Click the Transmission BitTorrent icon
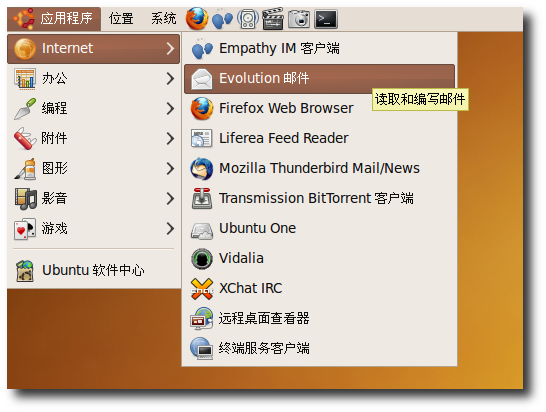Screen dimensions: 546x412 pos(202,199)
